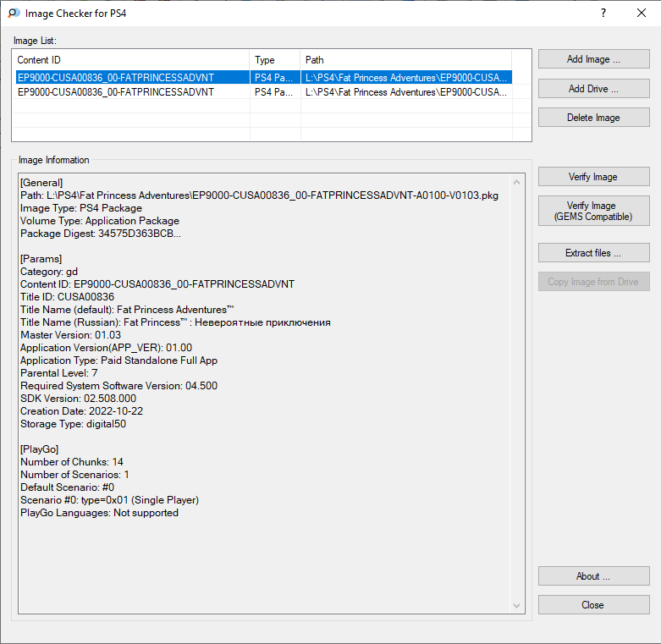Open the Add Drive dialog
661x644 pixels.
[x=593, y=89]
